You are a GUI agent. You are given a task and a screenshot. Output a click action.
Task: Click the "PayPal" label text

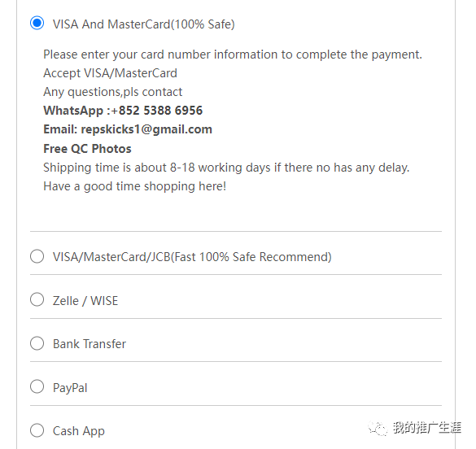pos(70,388)
